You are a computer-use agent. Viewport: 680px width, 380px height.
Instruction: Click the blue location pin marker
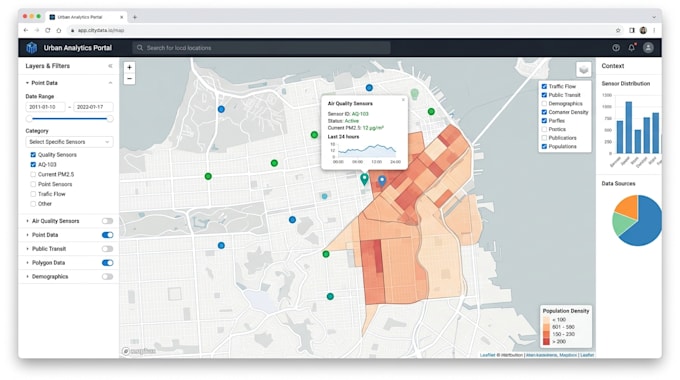(382, 181)
